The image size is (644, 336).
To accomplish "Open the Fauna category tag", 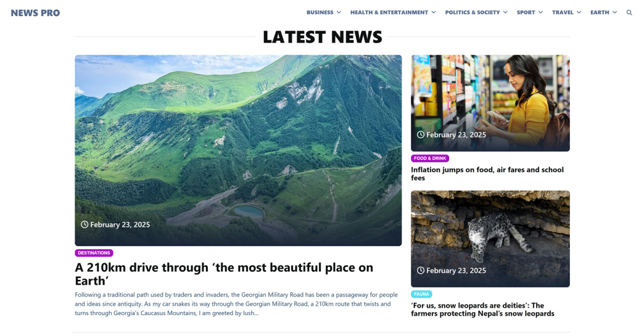I will pos(421,294).
